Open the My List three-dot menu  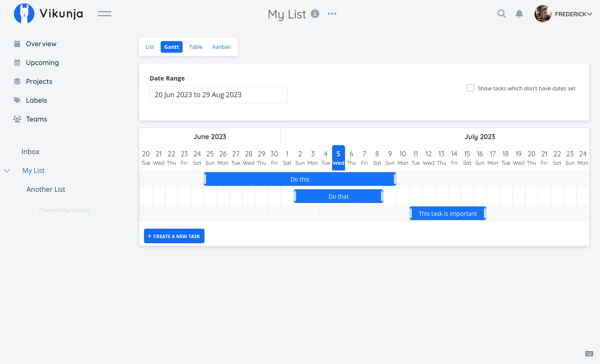[x=332, y=14]
